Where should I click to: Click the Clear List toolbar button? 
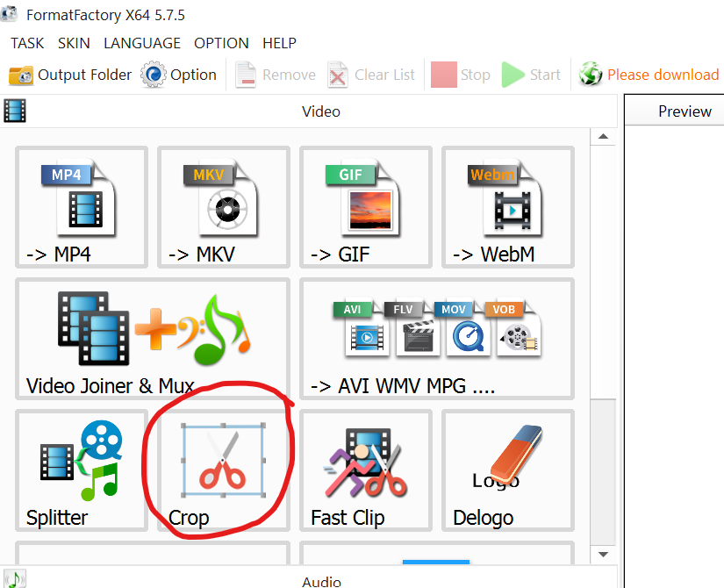coord(372,75)
